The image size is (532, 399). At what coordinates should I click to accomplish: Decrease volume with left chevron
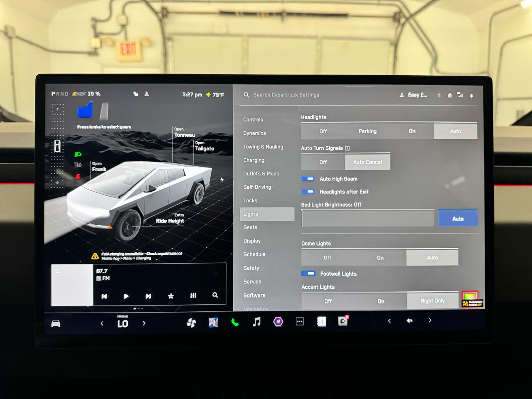point(389,321)
